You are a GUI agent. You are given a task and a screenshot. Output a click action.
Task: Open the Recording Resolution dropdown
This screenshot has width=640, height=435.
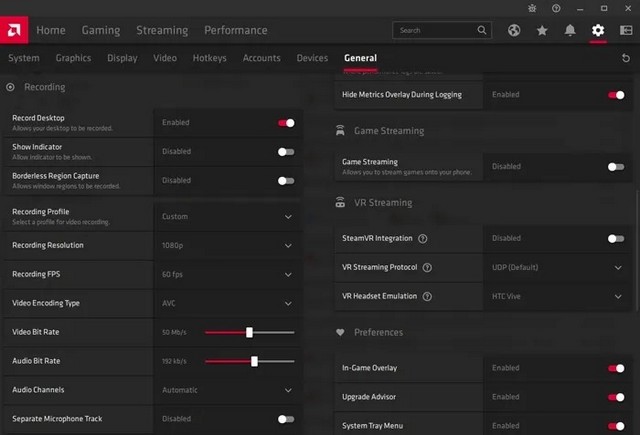(228, 246)
